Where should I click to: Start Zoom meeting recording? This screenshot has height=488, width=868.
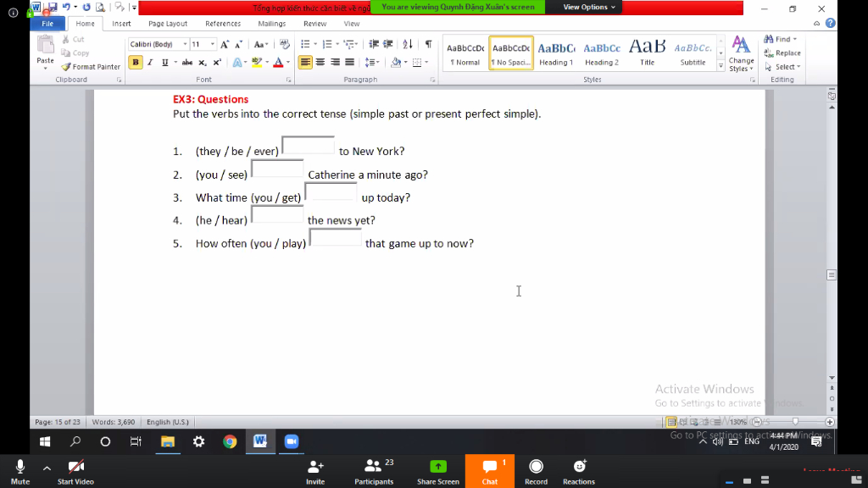536,471
